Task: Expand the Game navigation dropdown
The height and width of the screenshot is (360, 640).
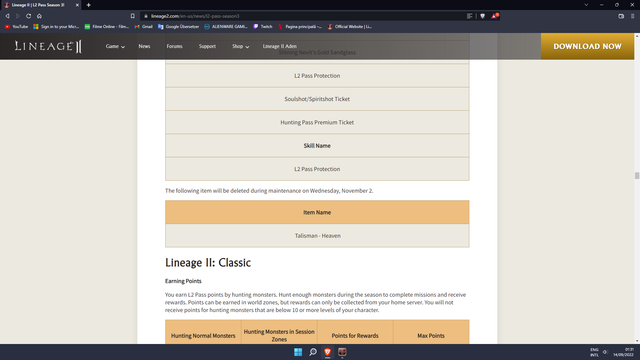Action: coord(115,46)
